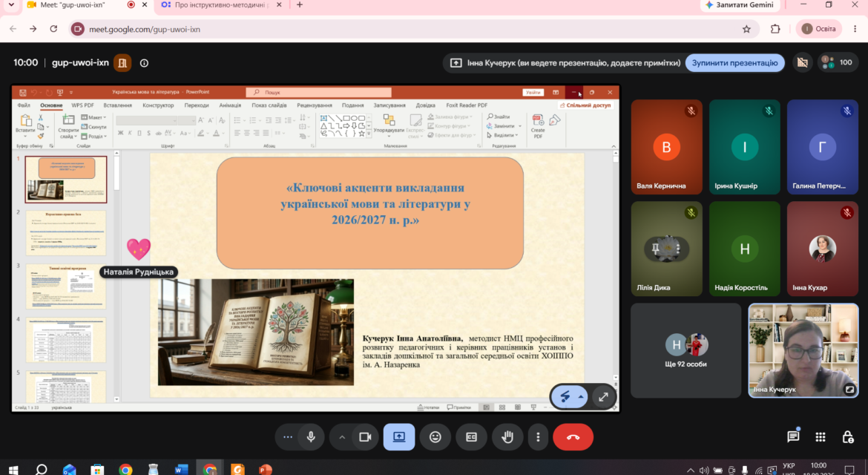Click the Примітки comments button in status bar
Viewport: 868px width, 475px height.
point(459,407)
